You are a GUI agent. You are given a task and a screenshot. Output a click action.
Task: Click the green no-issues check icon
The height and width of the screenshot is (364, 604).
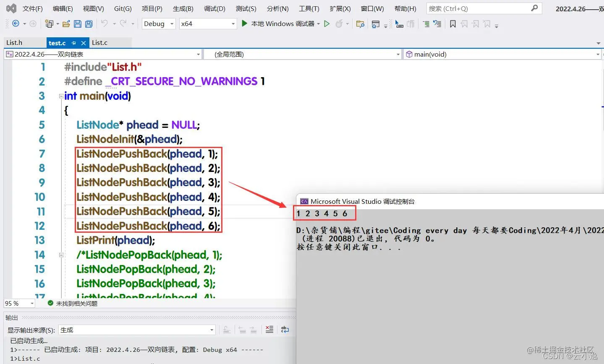point(50,303)
